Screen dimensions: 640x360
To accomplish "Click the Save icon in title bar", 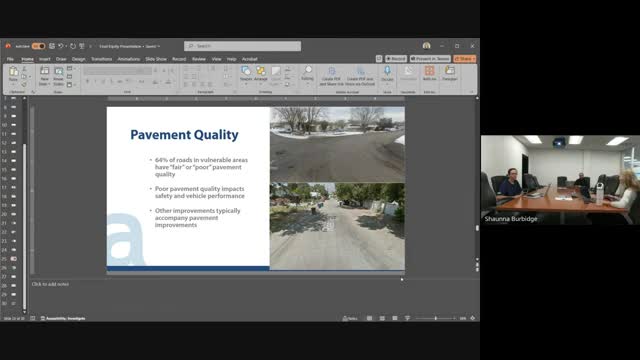I will coord(52,46).
